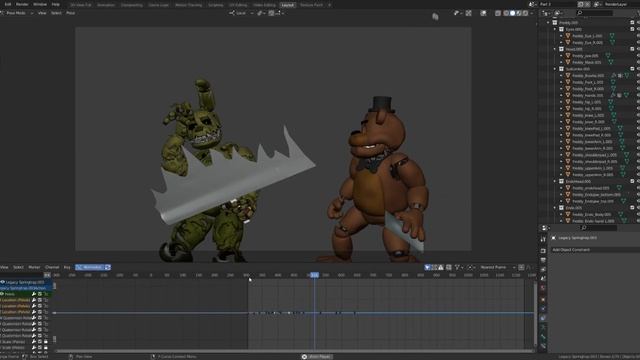
Task: Toggle visibility eye on Legacy Springtrap.003 channel
Action: point(2,282)
